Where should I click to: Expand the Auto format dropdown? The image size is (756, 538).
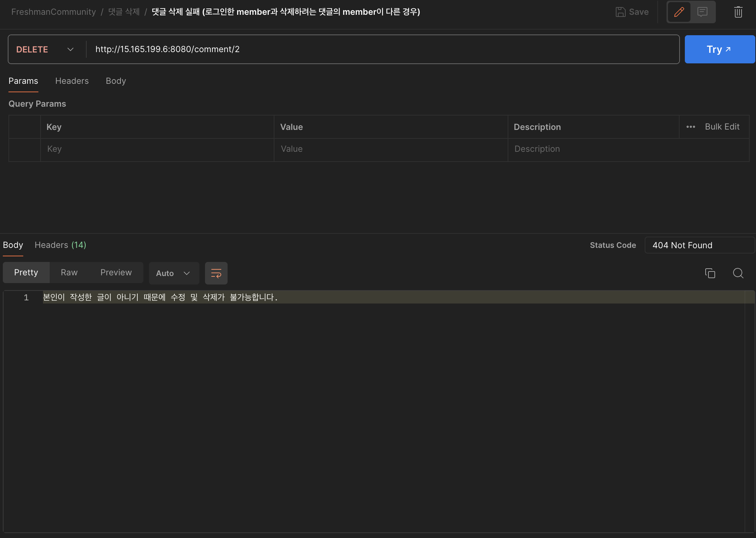pyautogui.click(x=174, y=273)
